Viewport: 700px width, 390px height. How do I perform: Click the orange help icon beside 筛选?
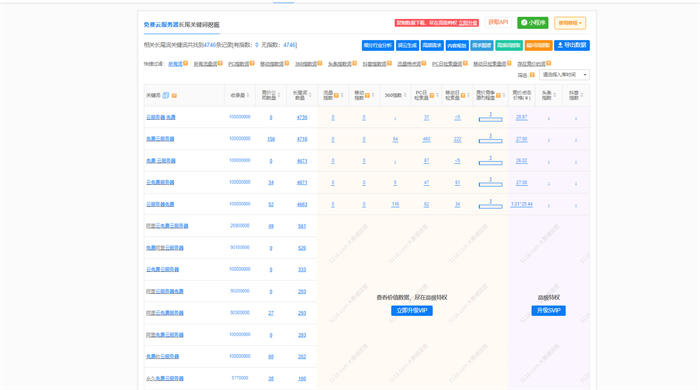click(532, 75)
